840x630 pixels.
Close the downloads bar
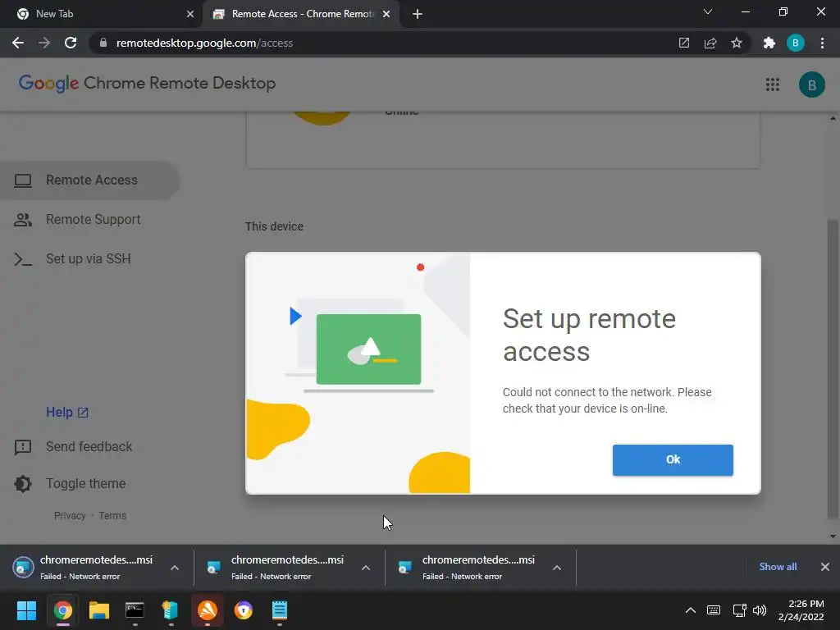pyautogui.click(x=825, y=567)
